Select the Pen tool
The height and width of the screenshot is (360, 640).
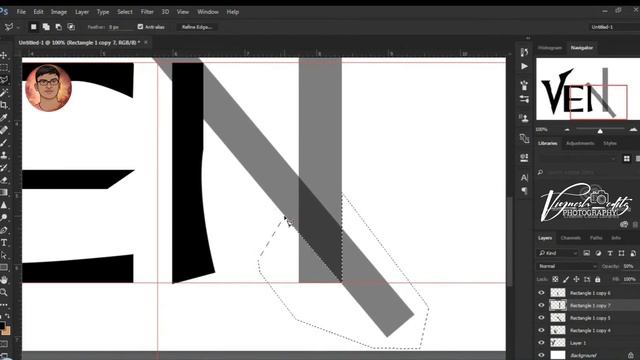(4, 230)
